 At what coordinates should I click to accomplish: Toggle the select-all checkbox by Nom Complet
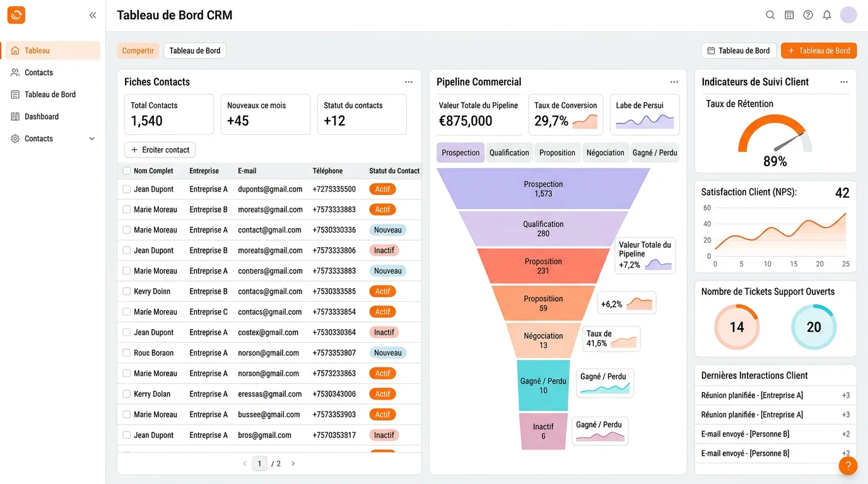pyautogui.click(x=127, y=171)
